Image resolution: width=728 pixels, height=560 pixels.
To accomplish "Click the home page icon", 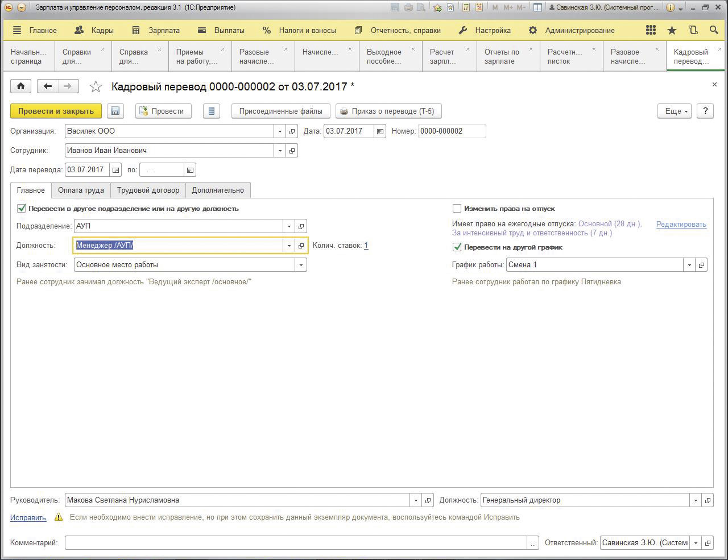I will [x=20, y=86].
